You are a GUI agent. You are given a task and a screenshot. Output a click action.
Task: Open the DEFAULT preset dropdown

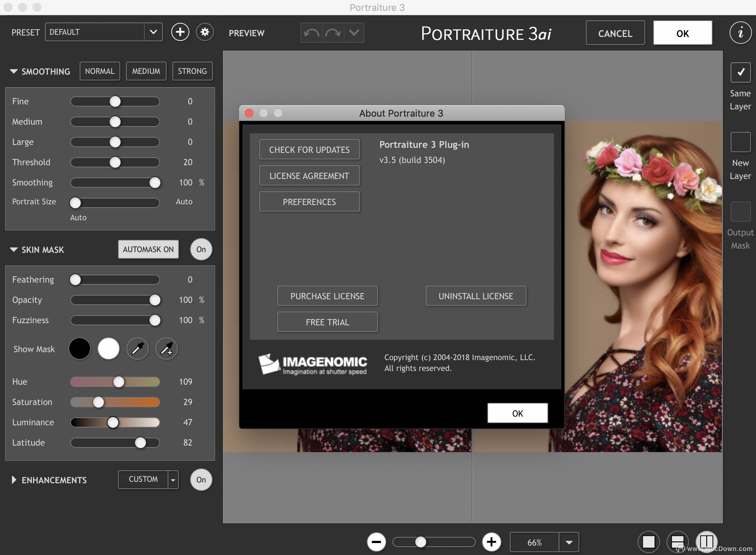[x=153, y=32]
